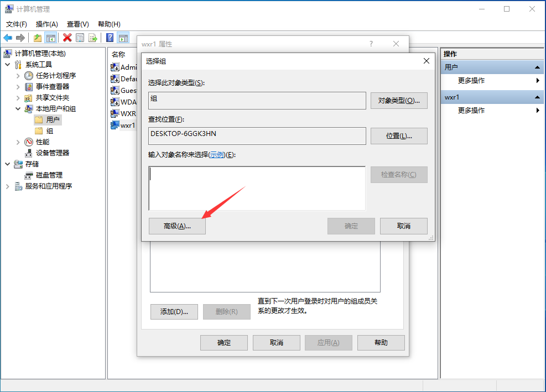
Task: Select the 组 folder in the tree
Action: click(x=44, y=131)
